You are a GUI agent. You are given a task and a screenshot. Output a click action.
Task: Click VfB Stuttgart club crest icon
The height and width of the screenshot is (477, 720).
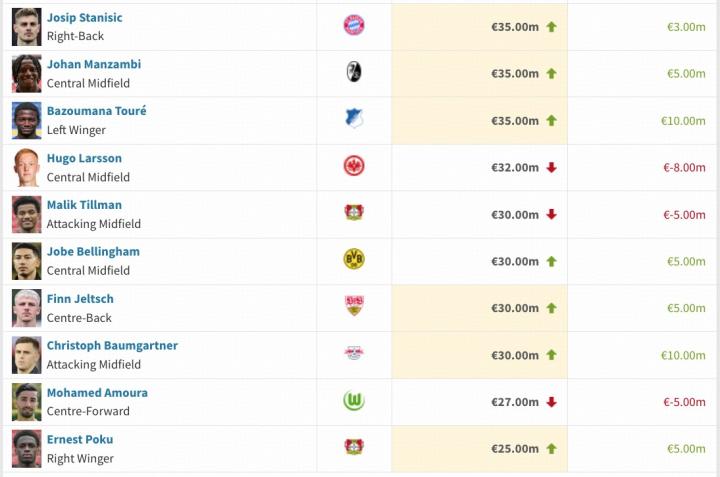point(354,307)
